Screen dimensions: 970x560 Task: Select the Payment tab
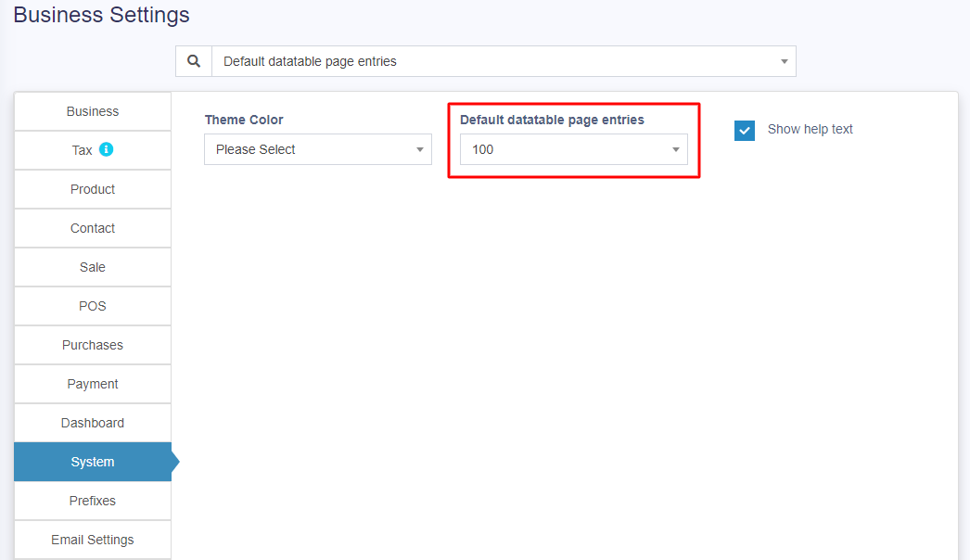[x=93, y=384]
